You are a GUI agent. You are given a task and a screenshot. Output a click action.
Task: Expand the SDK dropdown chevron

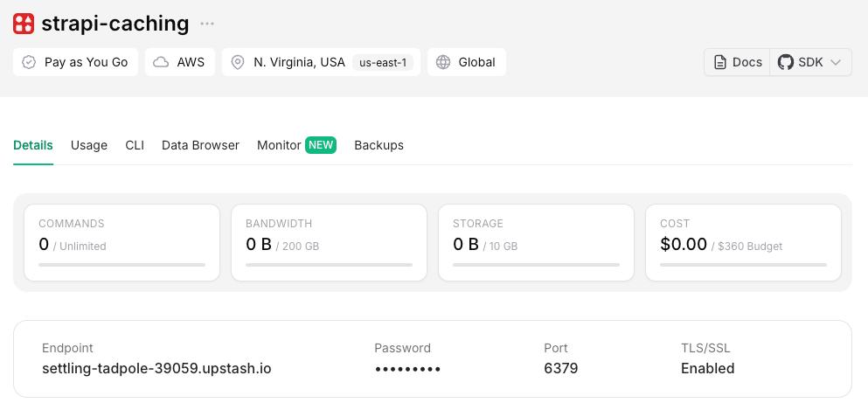(x=836, y=62)
